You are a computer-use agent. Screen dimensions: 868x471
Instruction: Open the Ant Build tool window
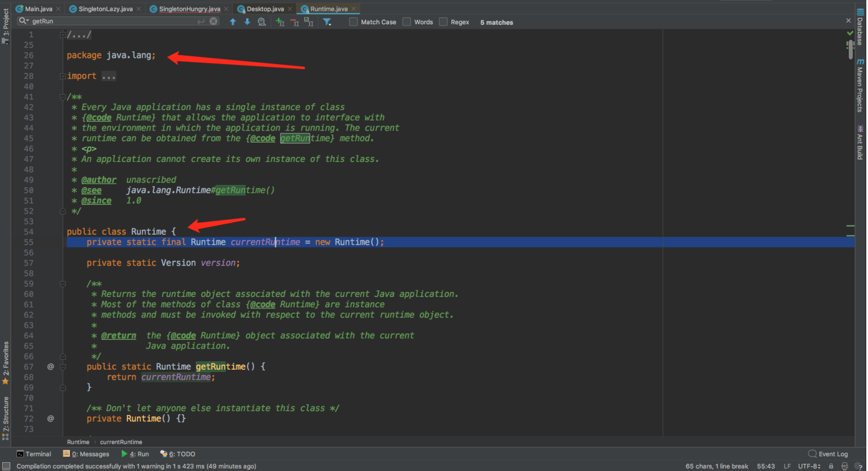[x=860, y=143]
